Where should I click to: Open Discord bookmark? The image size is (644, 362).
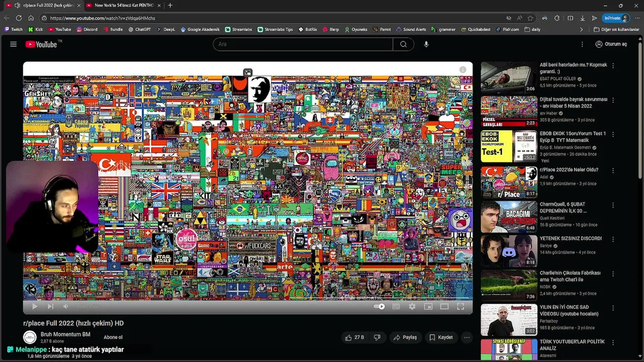87,30
